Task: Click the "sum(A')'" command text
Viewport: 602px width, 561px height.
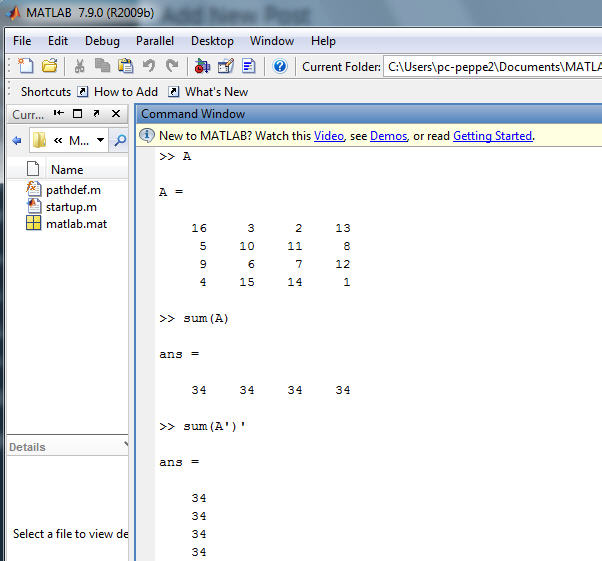Action: click(214, 426)
